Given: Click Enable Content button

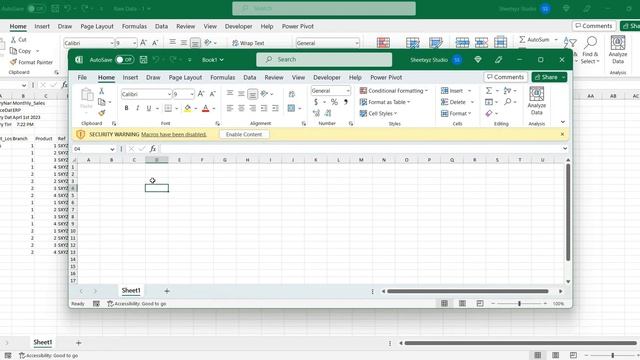Looking at the screenshot, I should click(x=244, y=134).
